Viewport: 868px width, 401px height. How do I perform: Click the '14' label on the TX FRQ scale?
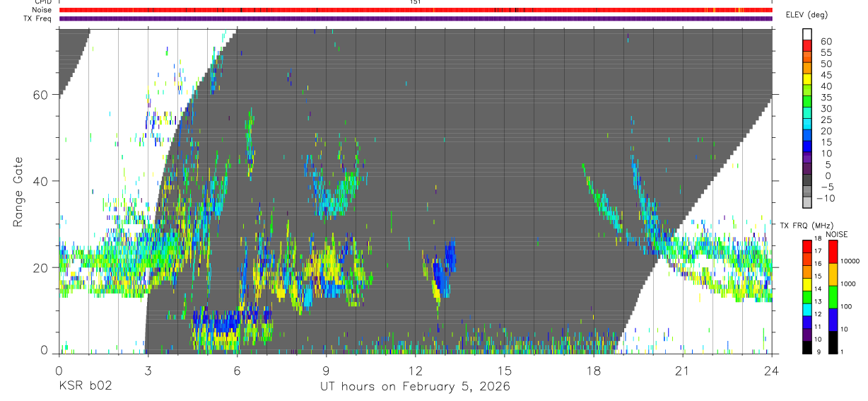pyautogui.click(x=817, y=289)
